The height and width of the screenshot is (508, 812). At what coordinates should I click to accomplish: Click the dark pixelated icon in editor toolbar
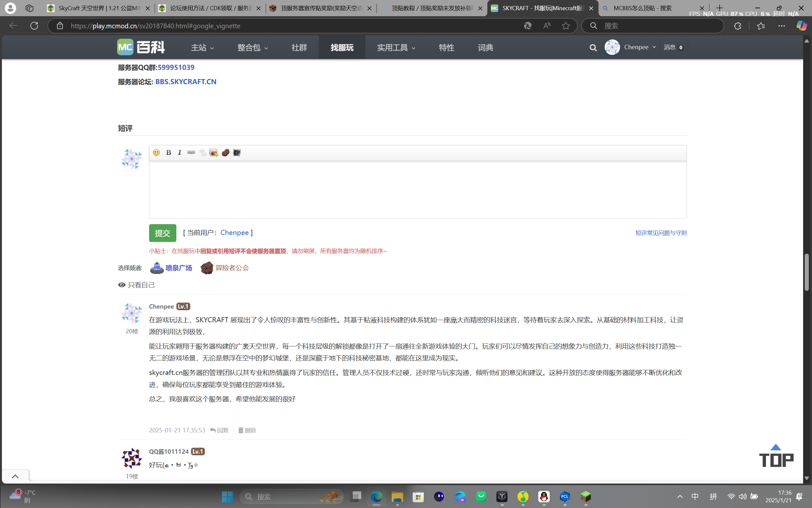(237, 152)
